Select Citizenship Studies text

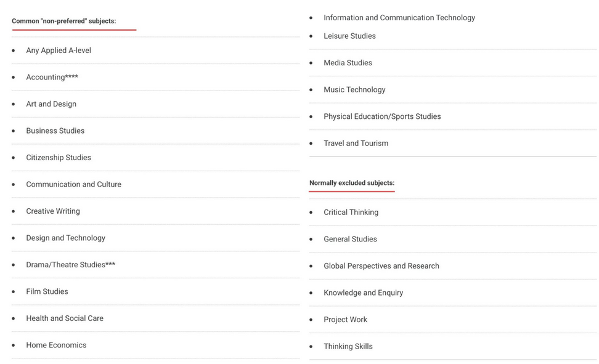pyautogui.click(x=59, y=158)
